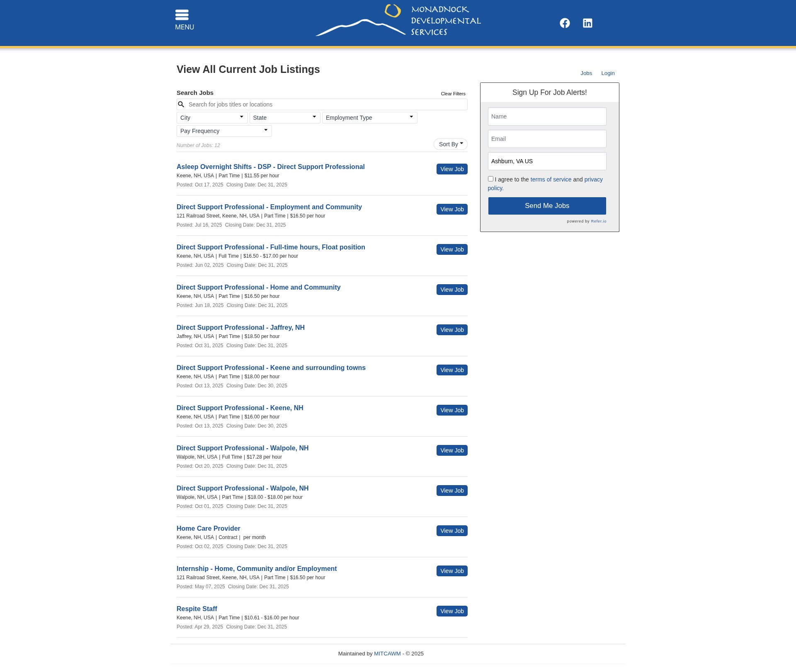Screen dimensions: 796x672
Task: Click the View All Current Job Listings heading
Action: 248,69
